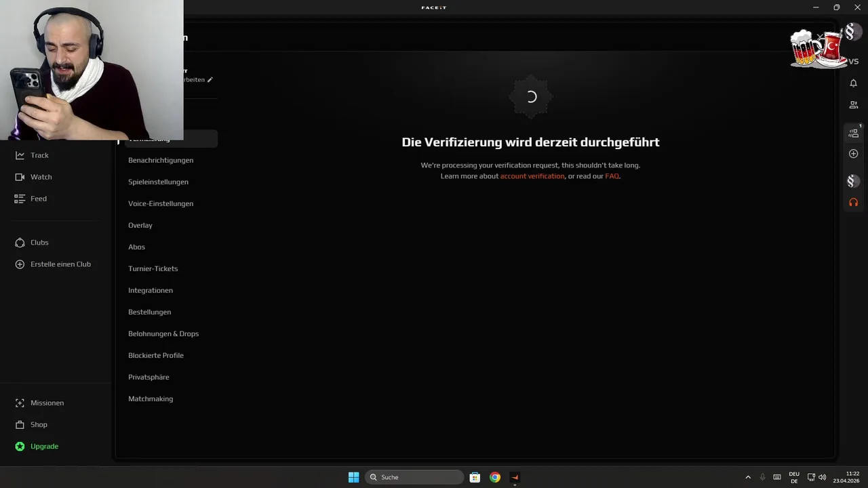
Task: Click the microphone tray icon
Action: 762,477
